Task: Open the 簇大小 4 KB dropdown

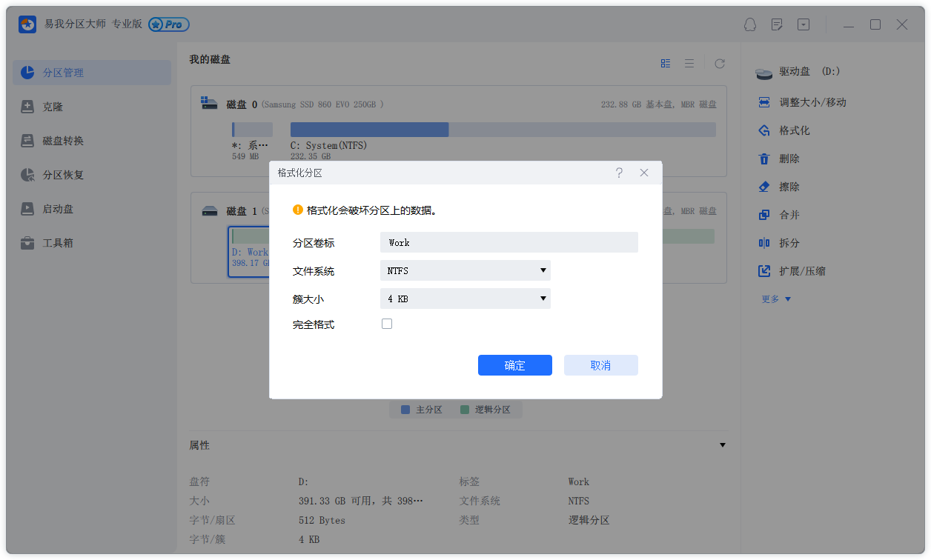Action: point(465,299)
